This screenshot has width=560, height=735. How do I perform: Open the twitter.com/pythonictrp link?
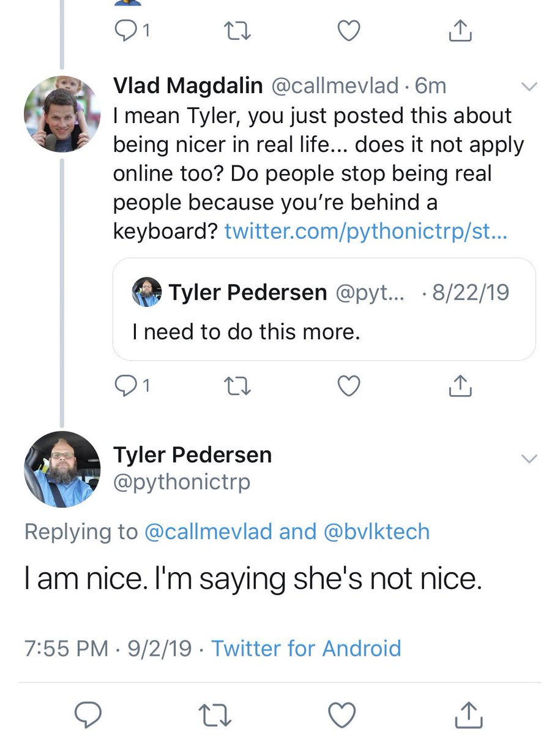coord(365,232)
